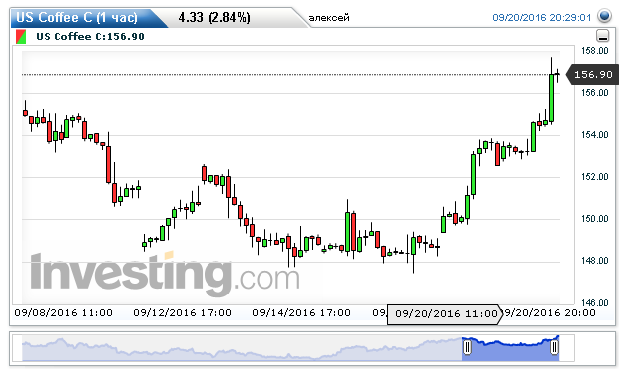This screenshot has width=626, height=374.
Task: Click the blue globe icon beside timestamp
Action: pos(604,16)
